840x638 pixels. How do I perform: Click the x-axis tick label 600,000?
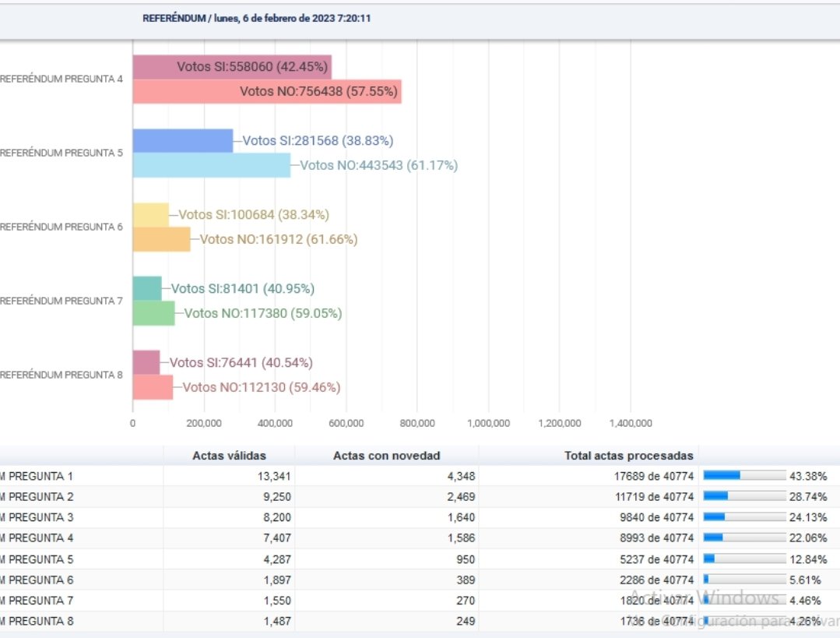346,423
